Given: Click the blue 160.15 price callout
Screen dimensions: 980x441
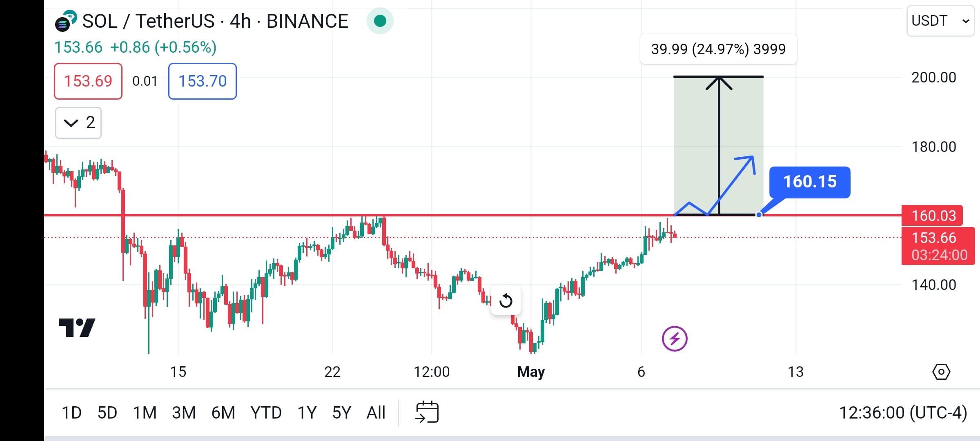Looking at the screenshot, I should (809, 182).
